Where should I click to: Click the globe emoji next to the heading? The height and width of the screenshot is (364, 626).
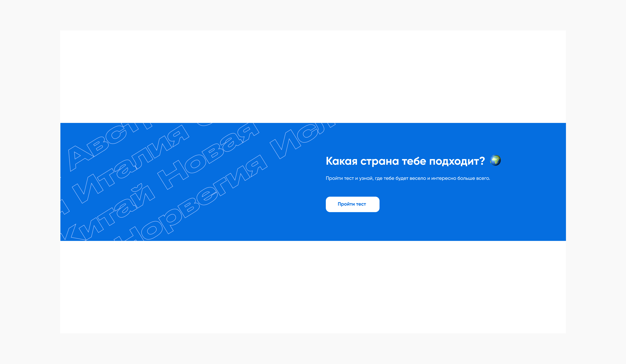click(x=495, y=160)
